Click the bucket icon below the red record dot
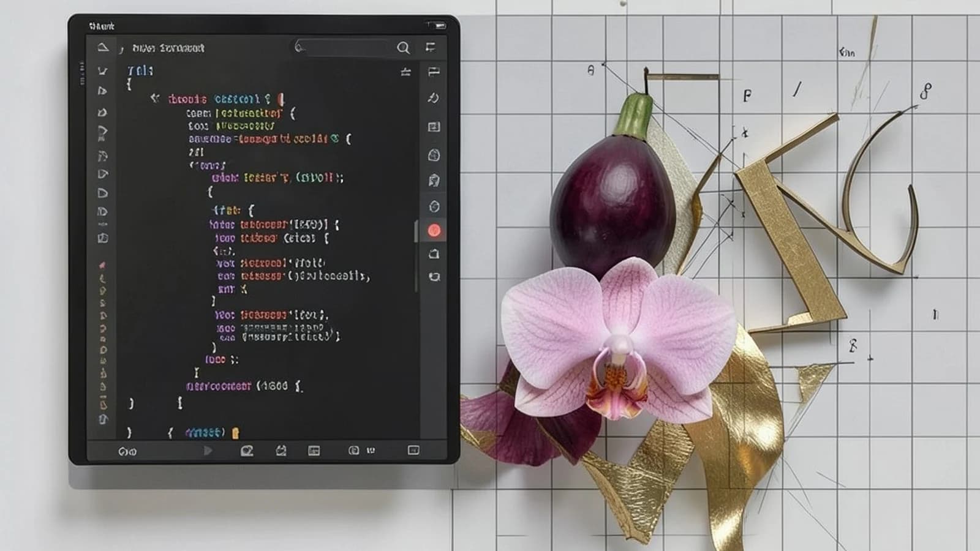Screen dimensions: 980x551 point(434,253)
